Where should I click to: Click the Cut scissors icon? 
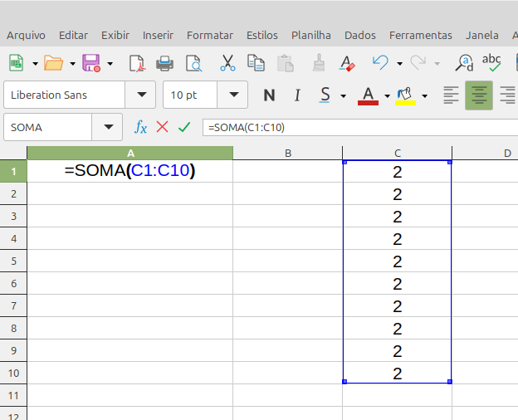click(x=227, y=63)
